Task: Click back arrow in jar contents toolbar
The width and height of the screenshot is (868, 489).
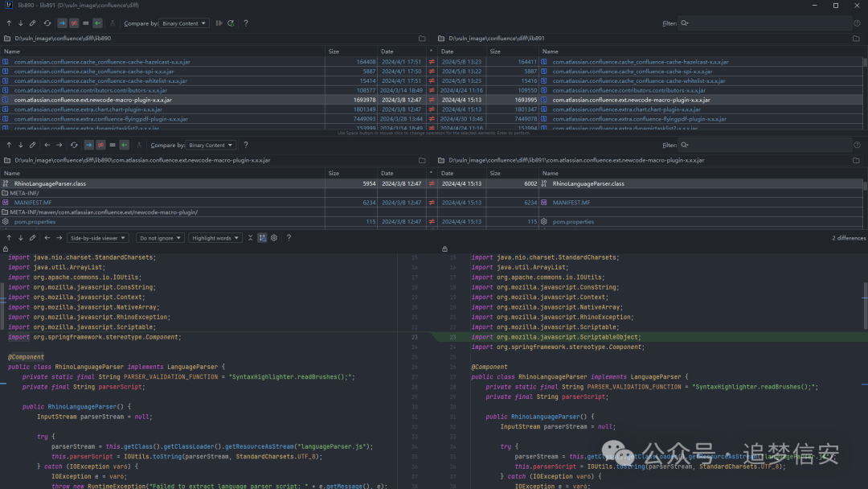Action: (x=47, y=145)
